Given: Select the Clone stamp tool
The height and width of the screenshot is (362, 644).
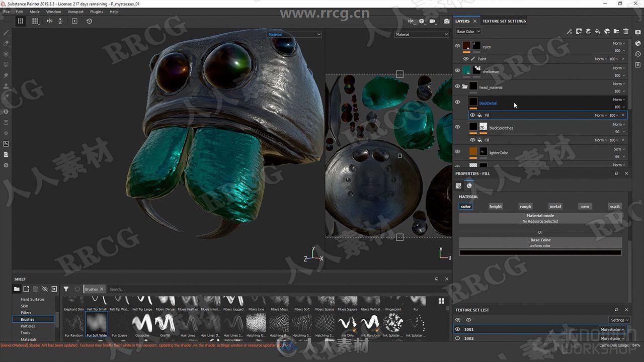Looking at the screenshot, I should [x=6, y=86].
